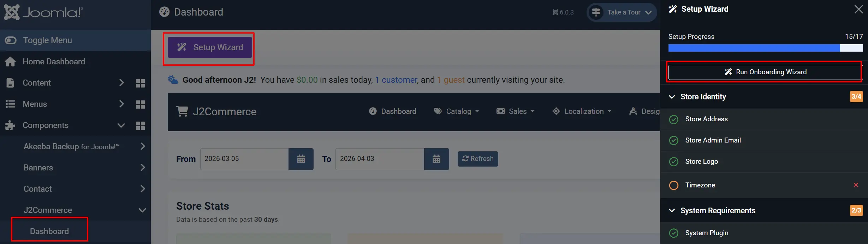This screenshot has width=868, height=244.
Task: Expand Banners submenu arrow
Action: [x=143, y=167]
